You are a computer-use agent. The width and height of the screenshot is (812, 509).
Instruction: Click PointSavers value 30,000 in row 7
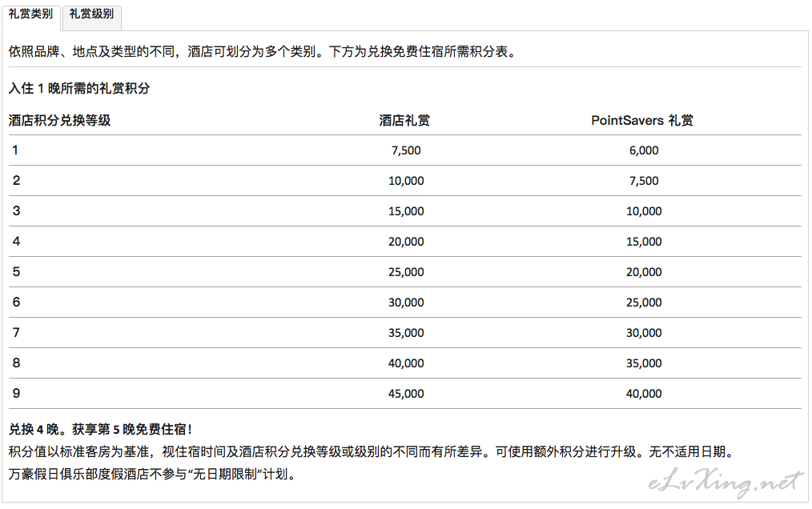644,333
